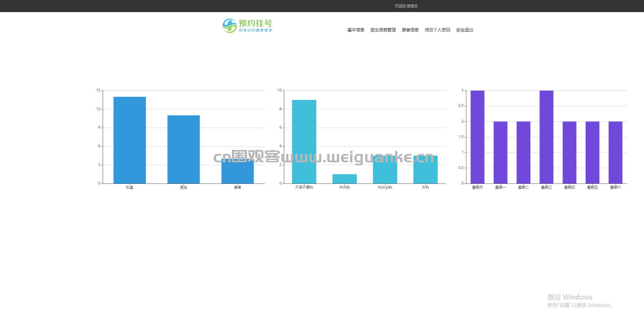The height and width of the screenshot is (325, 644).
Task: Click the 10 tick on the department chart's axis
Action: pos(279,91)
